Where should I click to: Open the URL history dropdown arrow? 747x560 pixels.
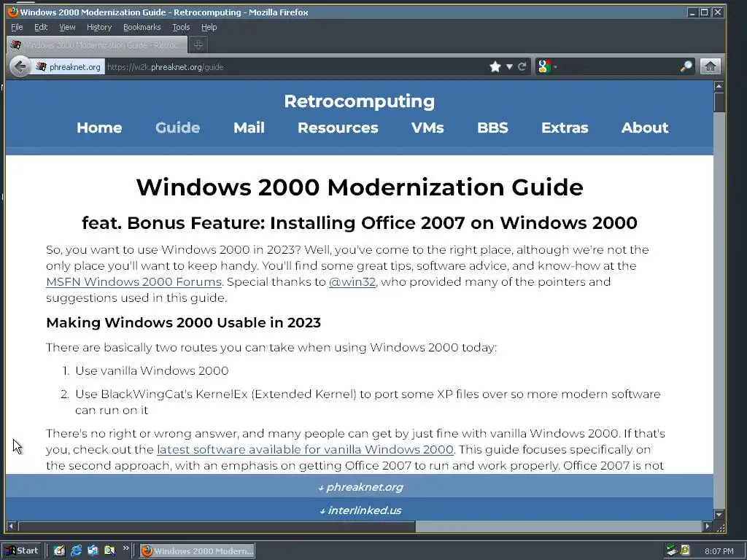509,66
